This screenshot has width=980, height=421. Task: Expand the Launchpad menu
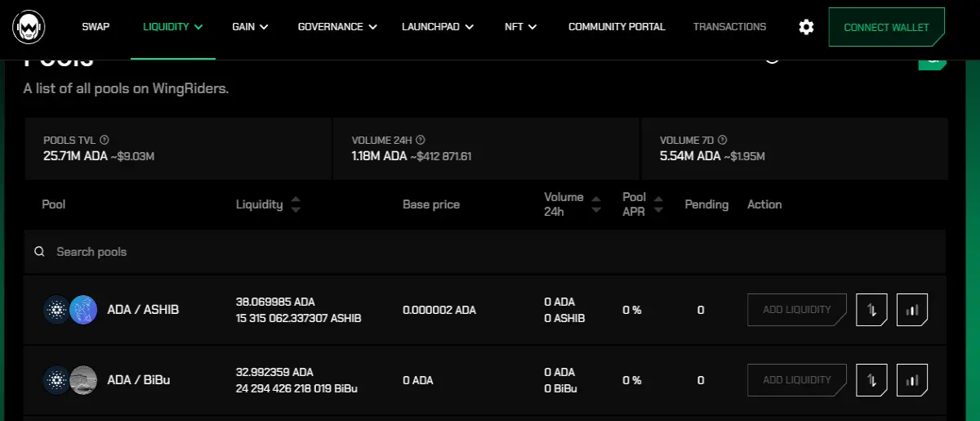click(438, 27)
